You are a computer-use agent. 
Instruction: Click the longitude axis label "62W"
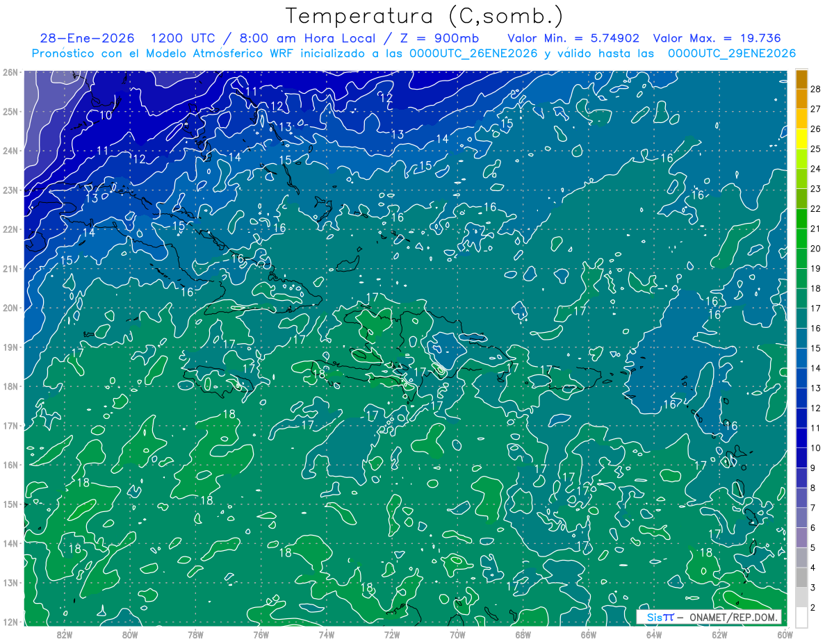tap(719, 634)
